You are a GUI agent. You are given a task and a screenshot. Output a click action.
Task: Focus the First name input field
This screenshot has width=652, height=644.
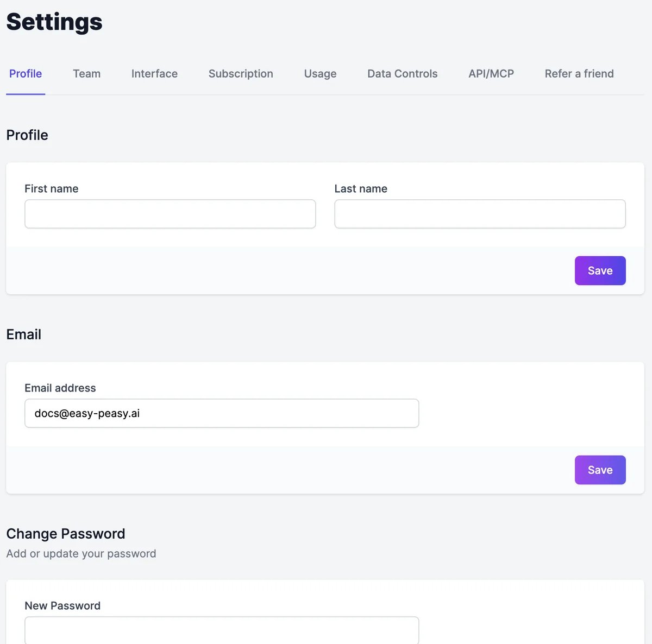coord(170,214)
